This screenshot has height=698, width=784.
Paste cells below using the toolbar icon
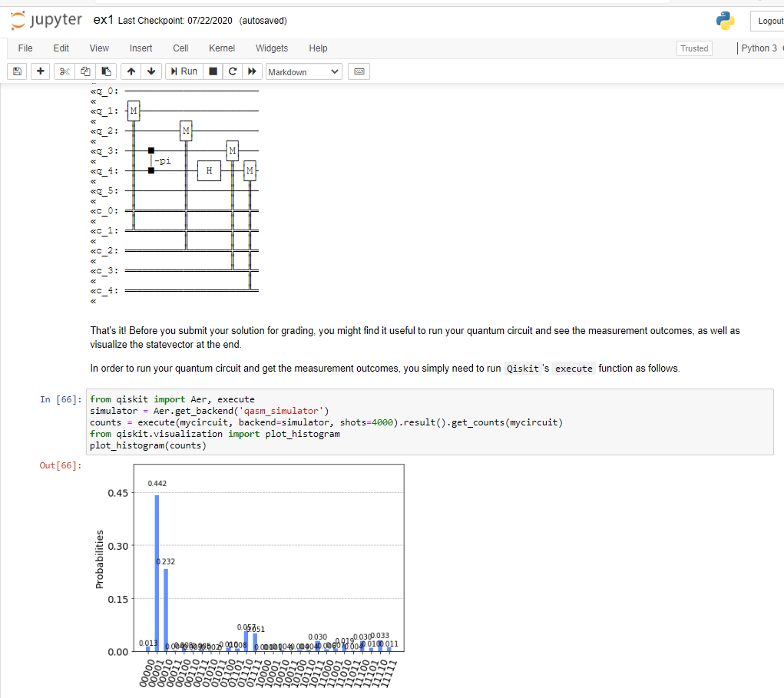tap(104, 71)
